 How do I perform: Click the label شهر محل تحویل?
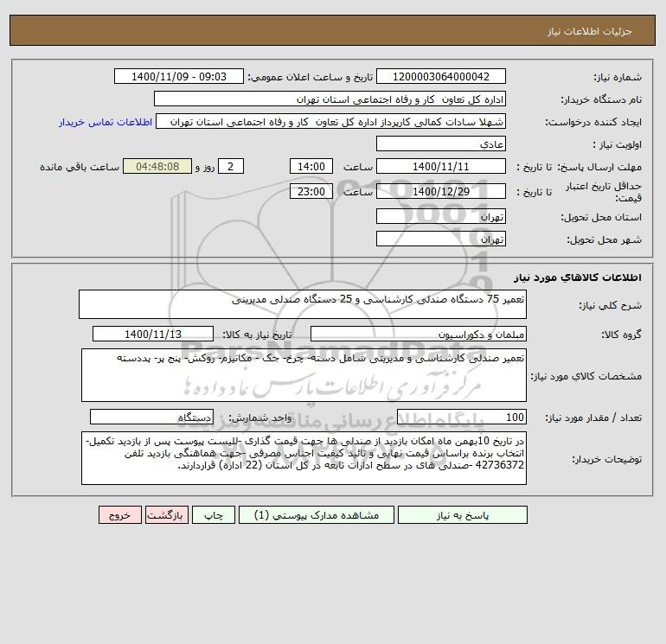coord(605,239)
